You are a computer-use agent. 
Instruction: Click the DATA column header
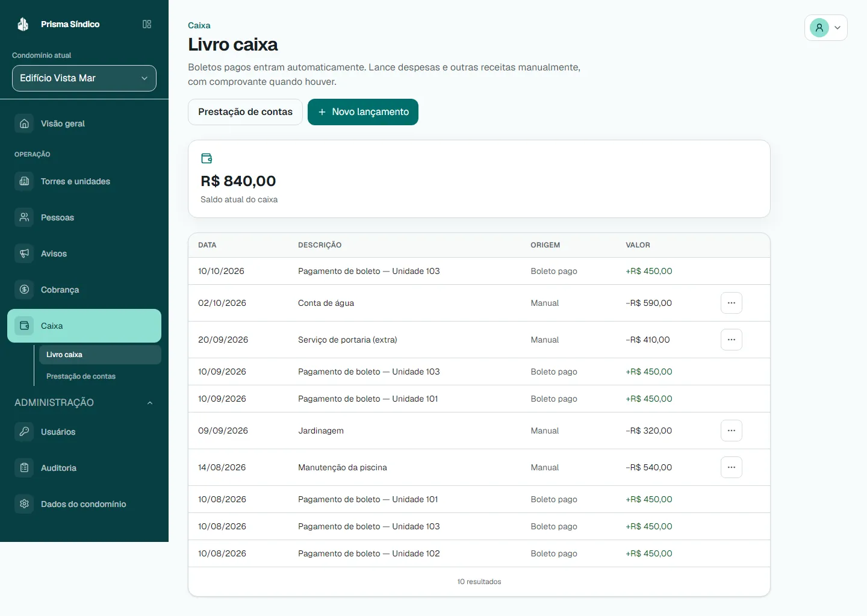tap(207, 245)
